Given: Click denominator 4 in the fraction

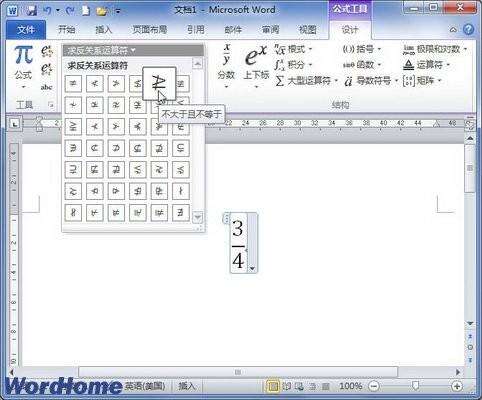Looking at the screenshot, I should [238, 260].
